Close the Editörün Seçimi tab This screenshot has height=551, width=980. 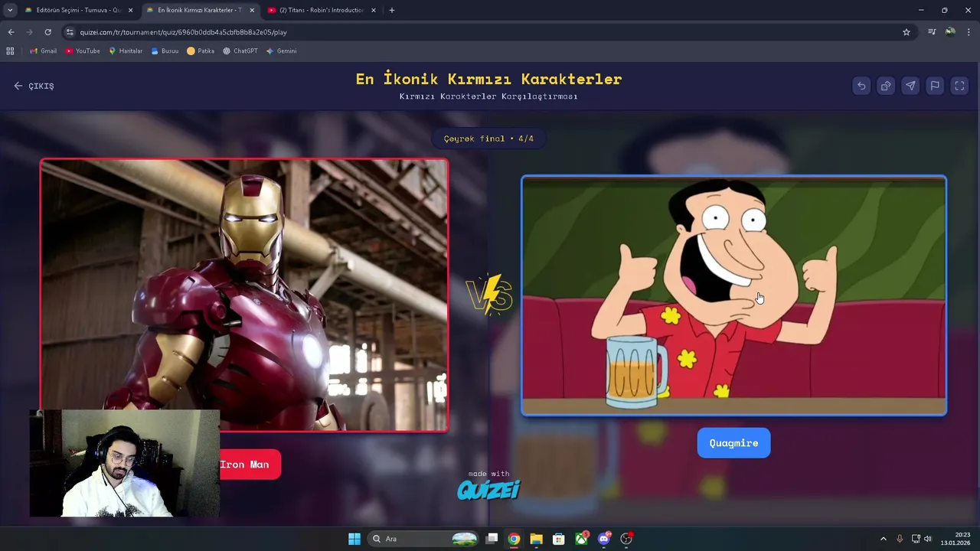point(130,11)
